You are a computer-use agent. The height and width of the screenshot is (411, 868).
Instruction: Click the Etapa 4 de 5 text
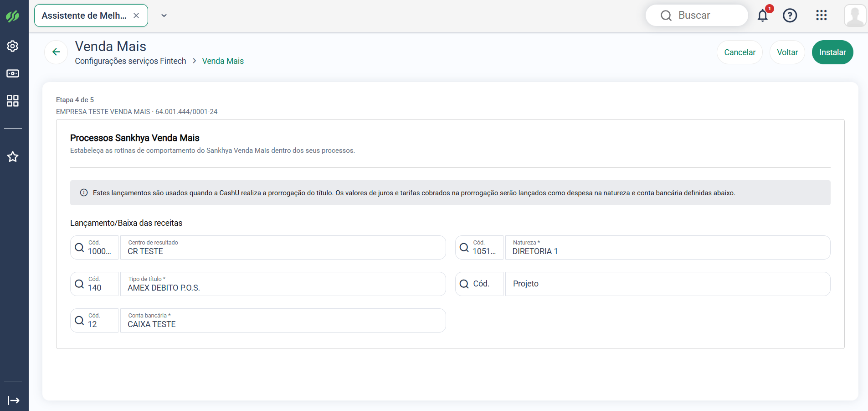tap(75, 100)
